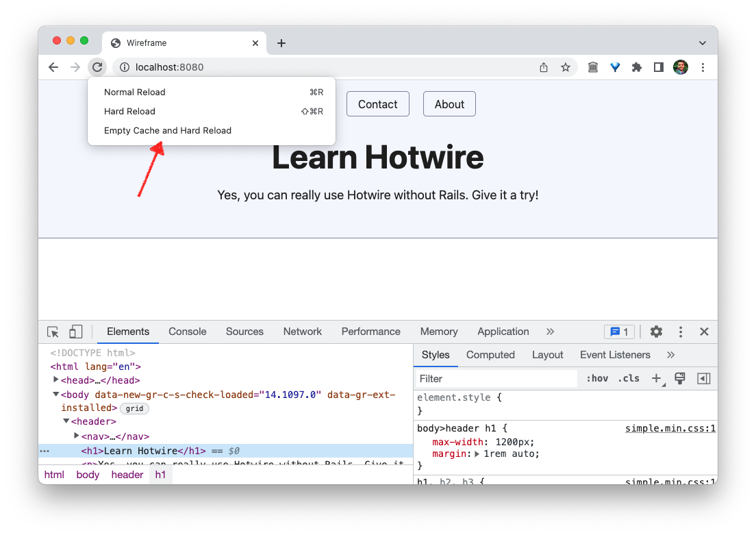
Task: Expand the nav element node
Action: (75, 436)
